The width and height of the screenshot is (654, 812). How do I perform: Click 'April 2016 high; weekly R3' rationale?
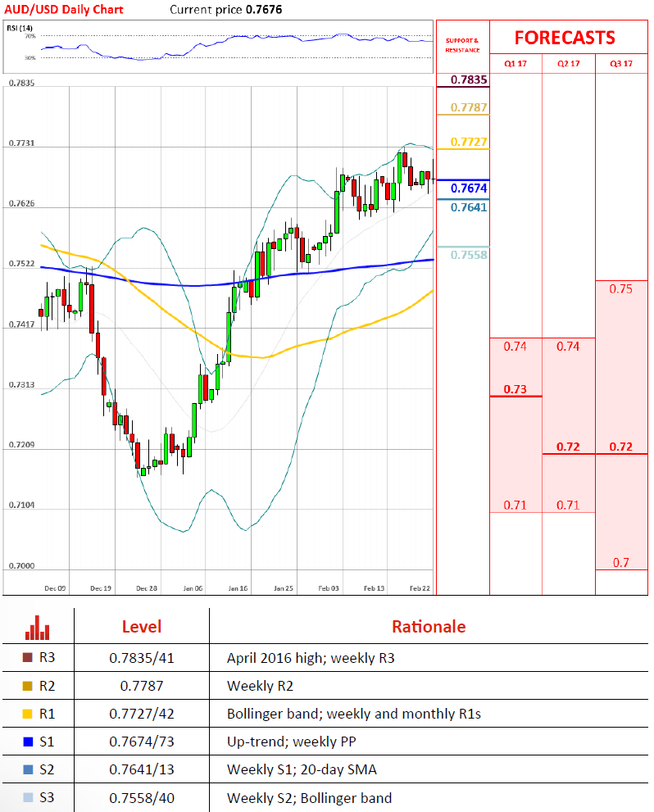pos(311,658)
